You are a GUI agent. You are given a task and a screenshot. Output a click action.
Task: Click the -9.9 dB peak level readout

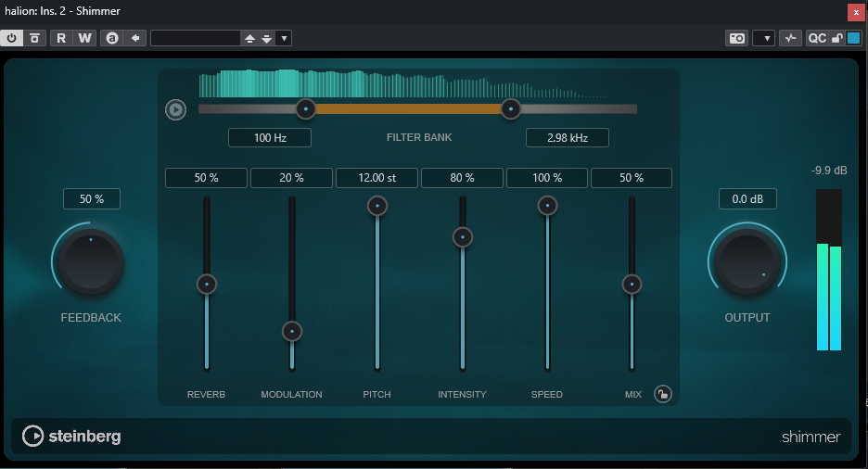pyautogui.click(x=829, y=171)
